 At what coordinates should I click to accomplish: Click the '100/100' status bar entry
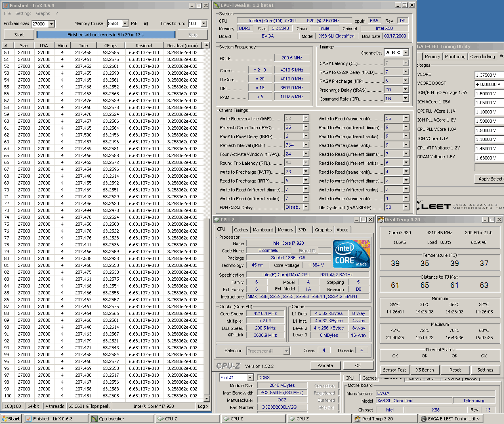click(x=13, y=406)
